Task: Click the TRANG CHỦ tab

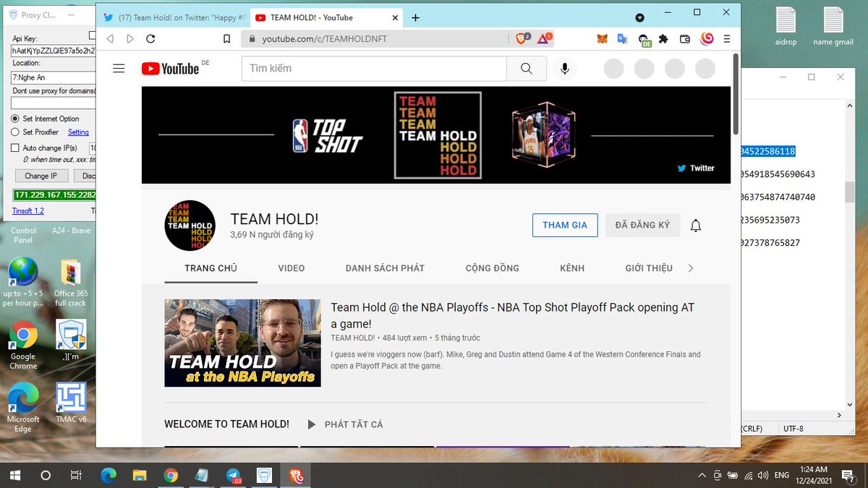Action: click(x=210, y=268)
